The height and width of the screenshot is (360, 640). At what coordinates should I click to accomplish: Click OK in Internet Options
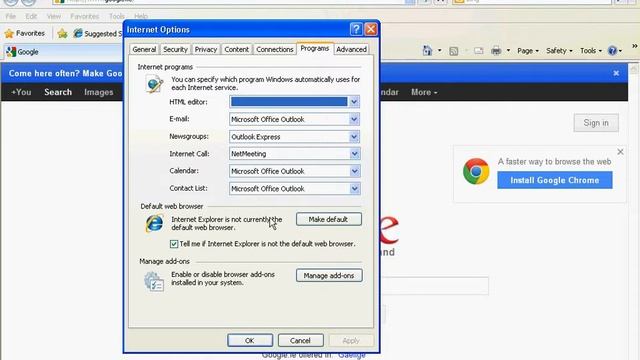pos(250,340)
